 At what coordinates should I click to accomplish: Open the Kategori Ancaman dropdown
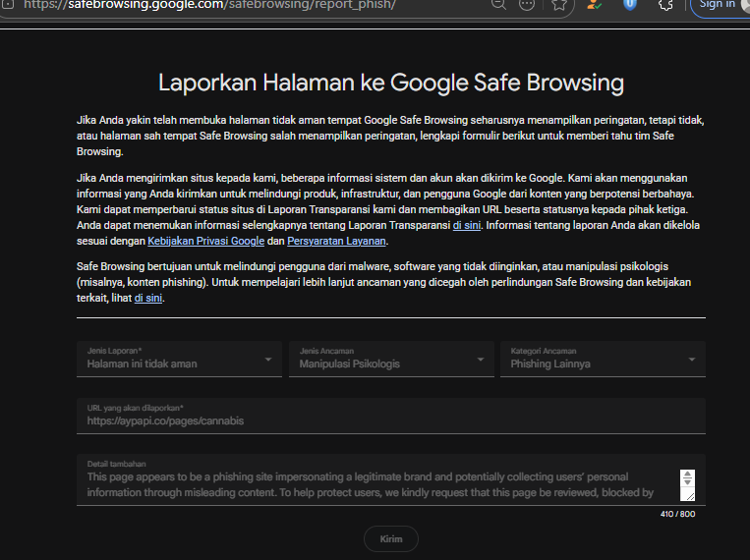coord(603,360)
